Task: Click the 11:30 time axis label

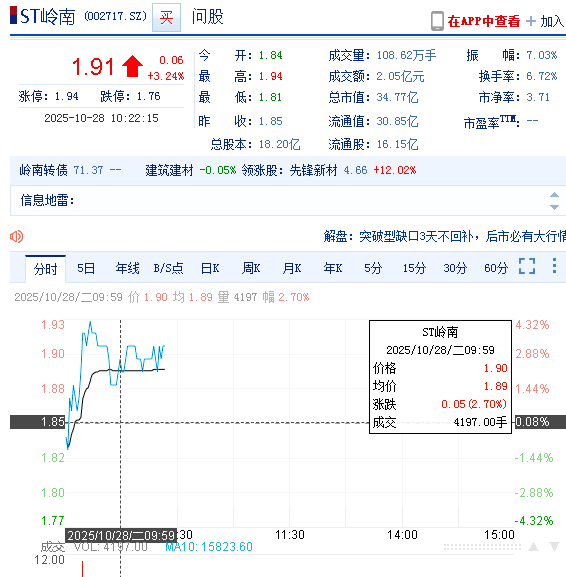Action: click(290, 535)
